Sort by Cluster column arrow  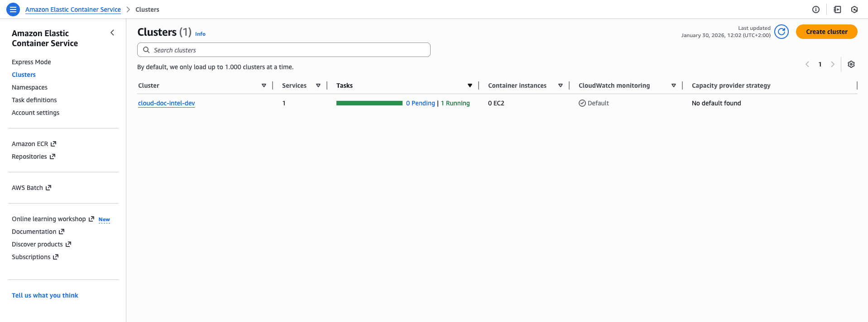pos(264,85)
